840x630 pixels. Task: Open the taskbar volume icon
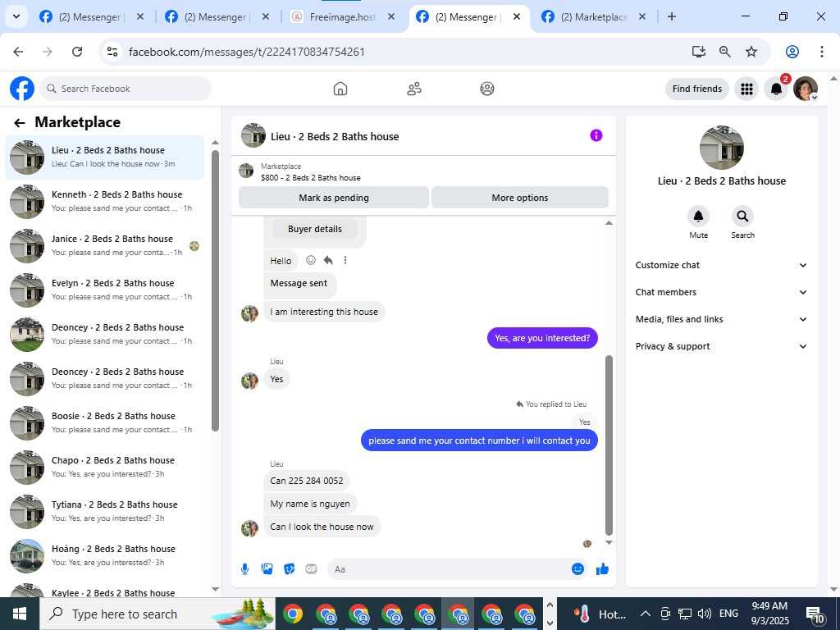point(705,614)
